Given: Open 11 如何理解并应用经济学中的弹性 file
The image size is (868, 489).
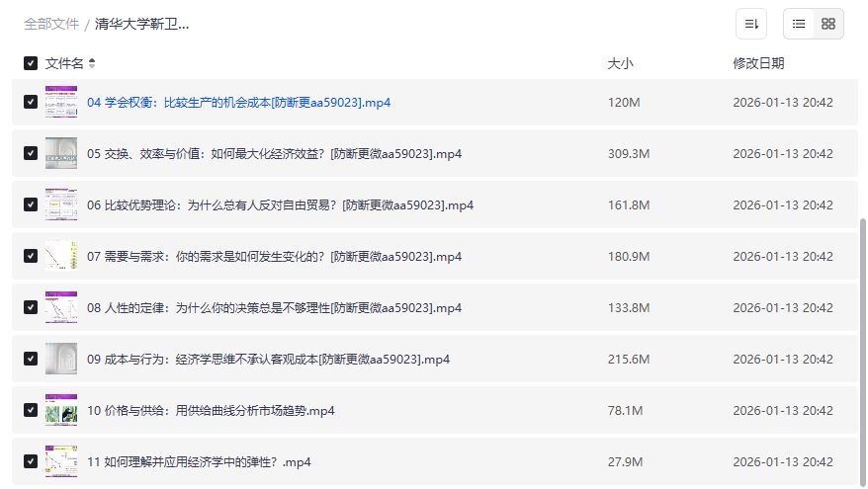Looking at the screenshot, I should 199,462.
